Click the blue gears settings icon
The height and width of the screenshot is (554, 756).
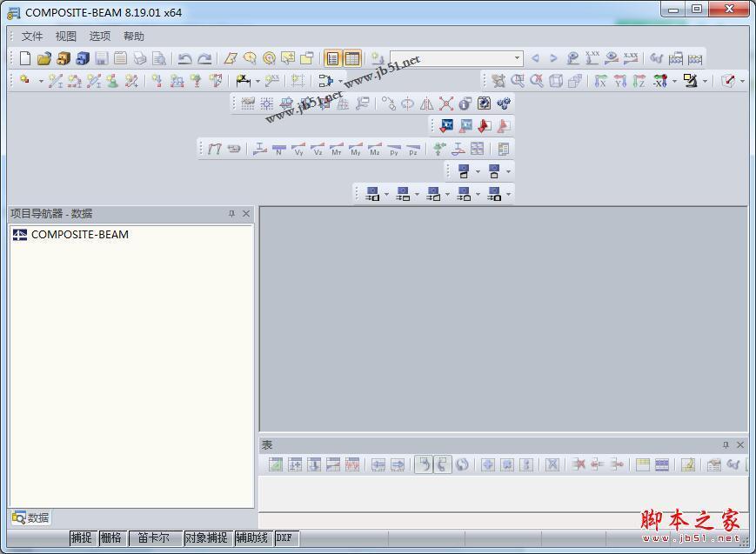(x=504, y=103)
